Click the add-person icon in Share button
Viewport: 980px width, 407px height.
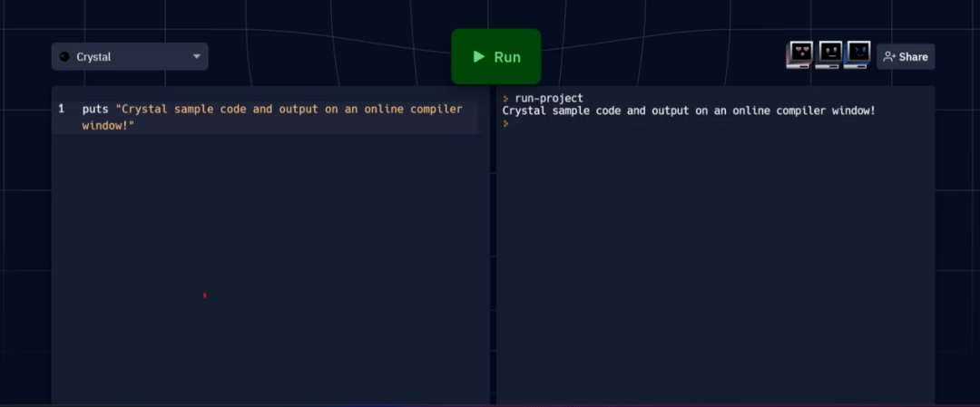coord(889,57)
